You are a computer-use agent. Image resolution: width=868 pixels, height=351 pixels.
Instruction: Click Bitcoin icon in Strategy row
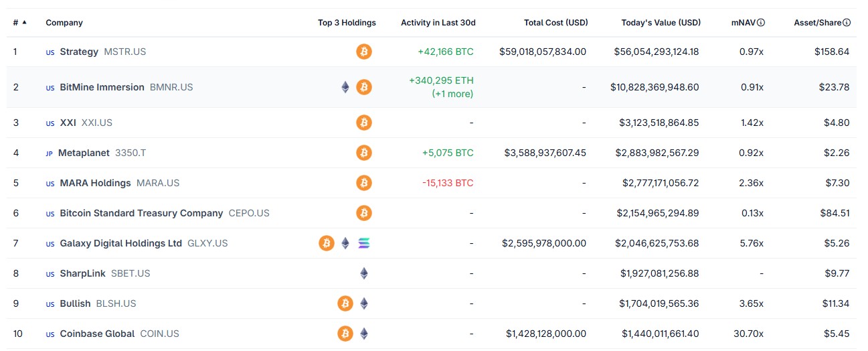364,52
